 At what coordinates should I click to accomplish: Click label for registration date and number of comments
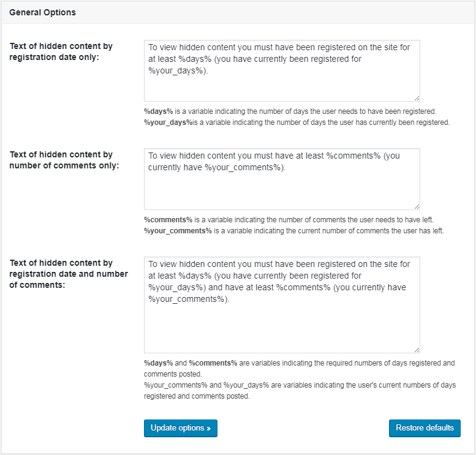(69, 274)
